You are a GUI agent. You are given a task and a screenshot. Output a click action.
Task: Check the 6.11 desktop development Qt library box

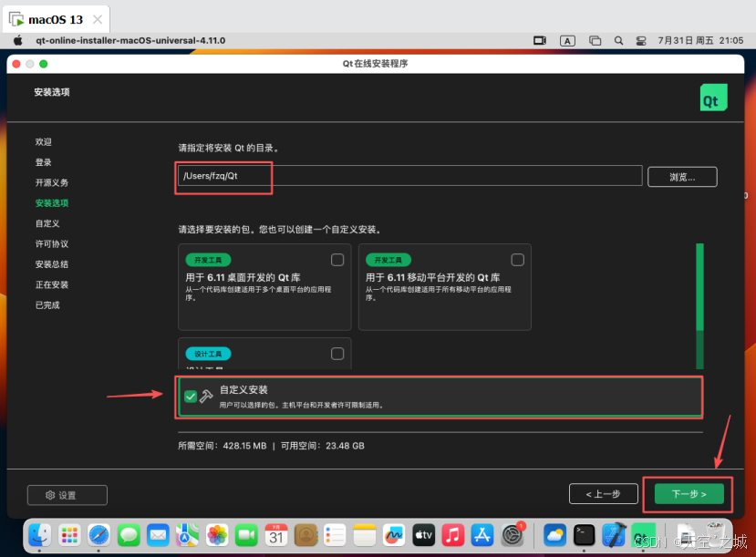coord(337,260)
